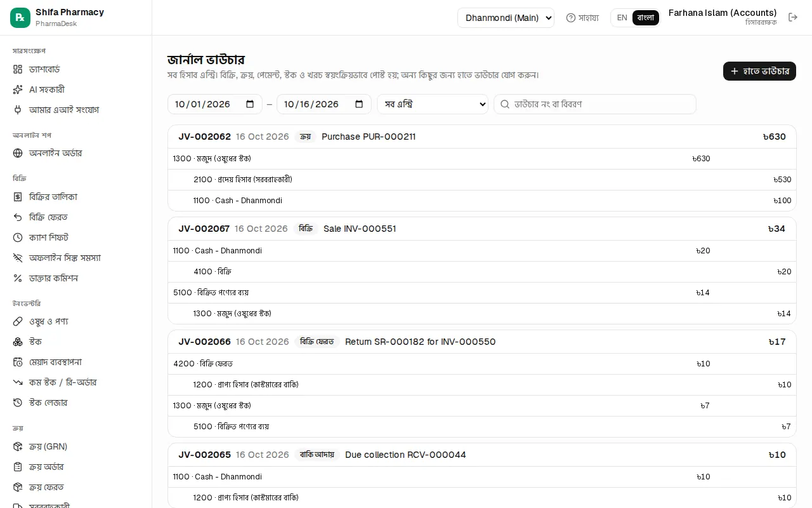Expand the সব এন্ট্রি entry type dropdown
Image resolution: width=812 pixels, height=508 pixels.
click(433, 104)
